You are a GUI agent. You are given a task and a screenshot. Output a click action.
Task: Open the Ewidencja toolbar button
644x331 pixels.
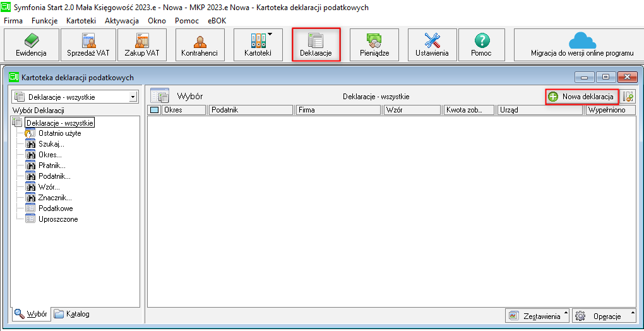click(x=31, y=45)
